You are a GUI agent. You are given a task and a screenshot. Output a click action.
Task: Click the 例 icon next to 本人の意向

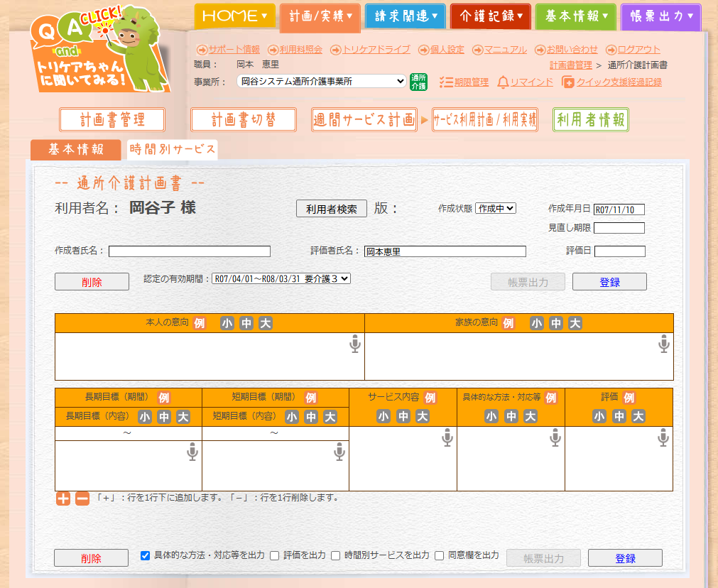[200, 323]
